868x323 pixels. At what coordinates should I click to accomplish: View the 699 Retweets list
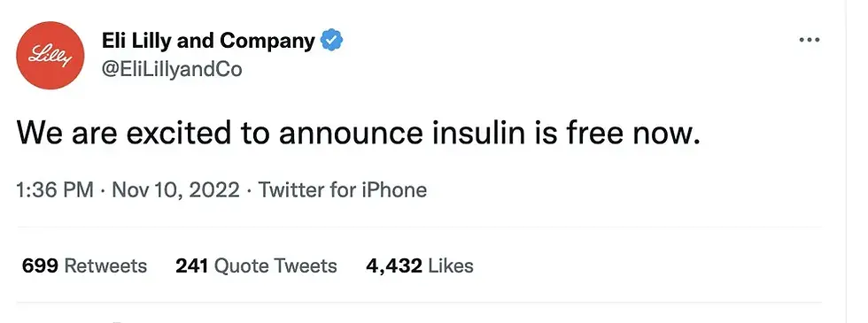(84, 266)
